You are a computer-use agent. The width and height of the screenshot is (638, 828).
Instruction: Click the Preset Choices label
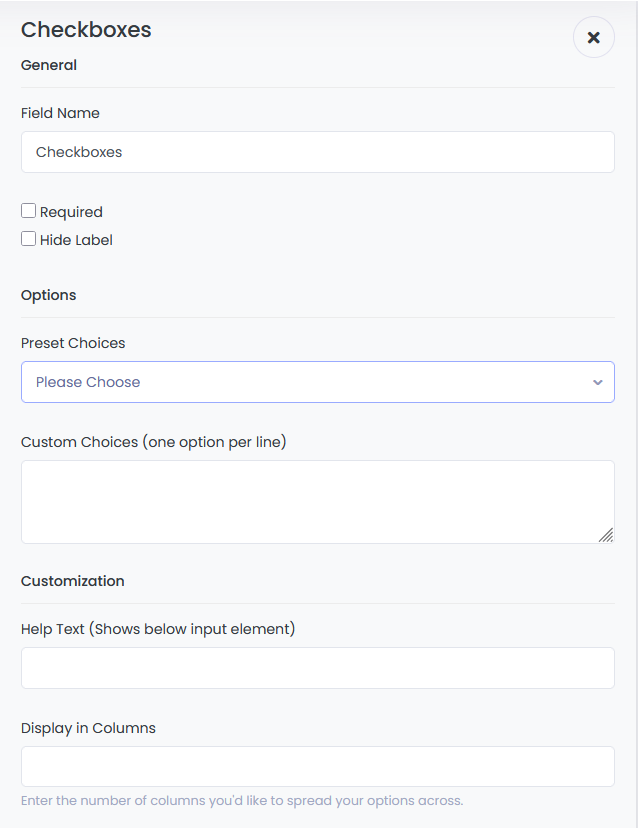73,343
